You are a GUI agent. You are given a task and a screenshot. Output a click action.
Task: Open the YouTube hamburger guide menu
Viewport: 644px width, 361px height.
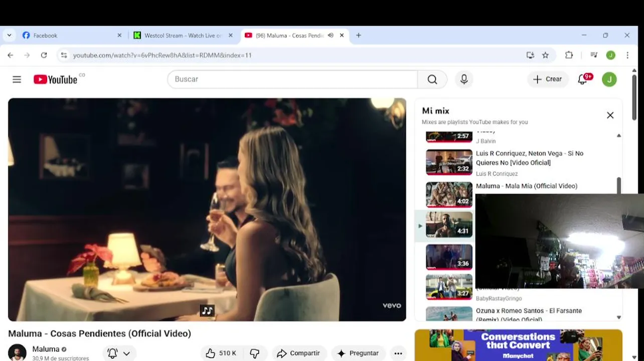(17, 79)
